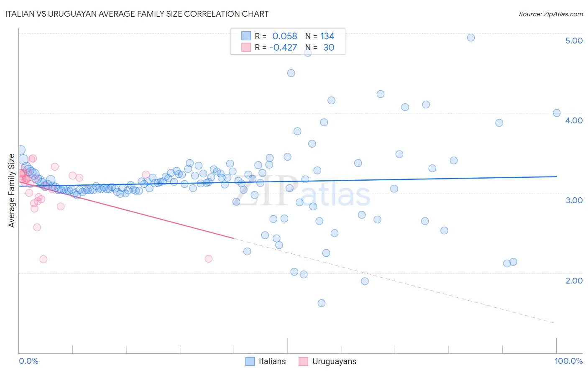588x373 pixels.
Task: Click the blue square in stats legend
Action: pyautogui.click(x=246, y=36)
